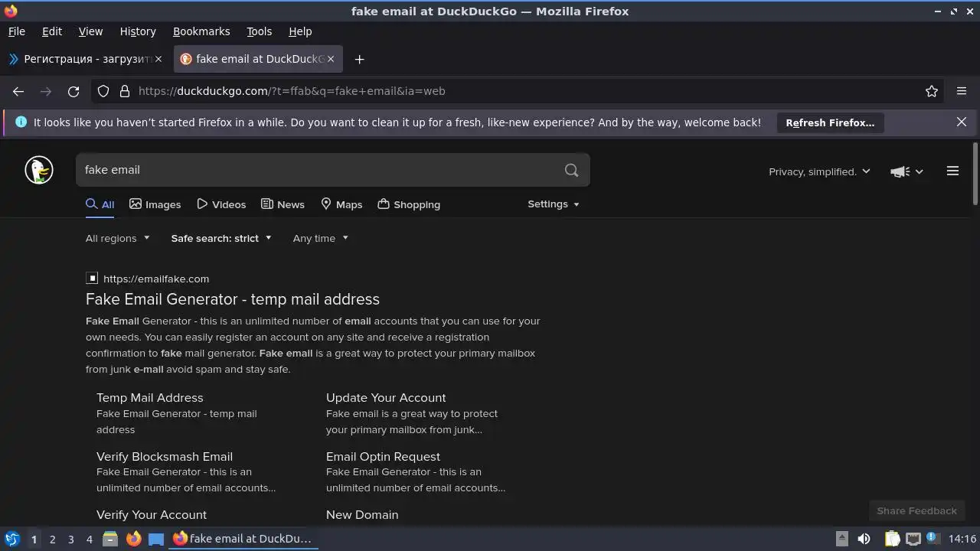
Task: Open the Tools menu
Action: 260,31
